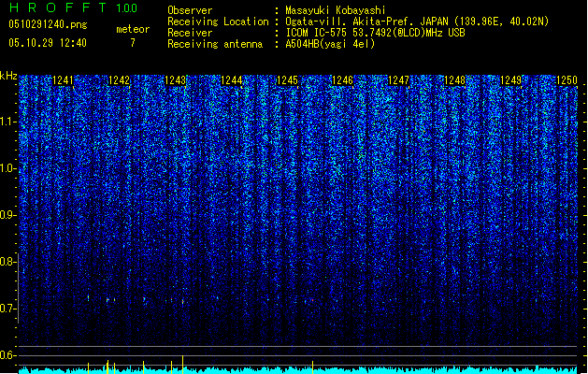Click the 0.7 kHz frequency tick label
This screenshot has width=588, height=374.
[8, 309]
